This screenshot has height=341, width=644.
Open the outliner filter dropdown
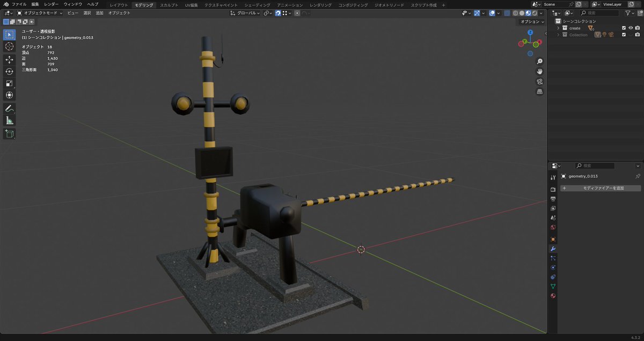tap(630, 13)
